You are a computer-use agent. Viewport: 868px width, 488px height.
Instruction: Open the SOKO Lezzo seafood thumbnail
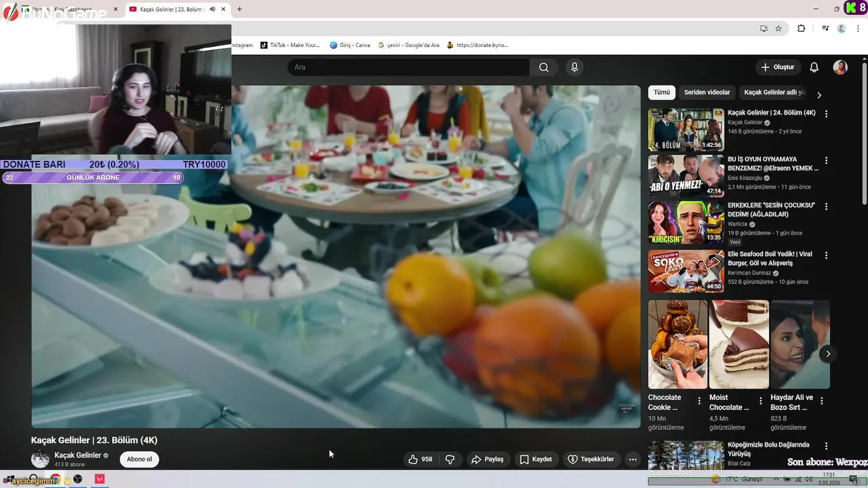click(686, 271)
